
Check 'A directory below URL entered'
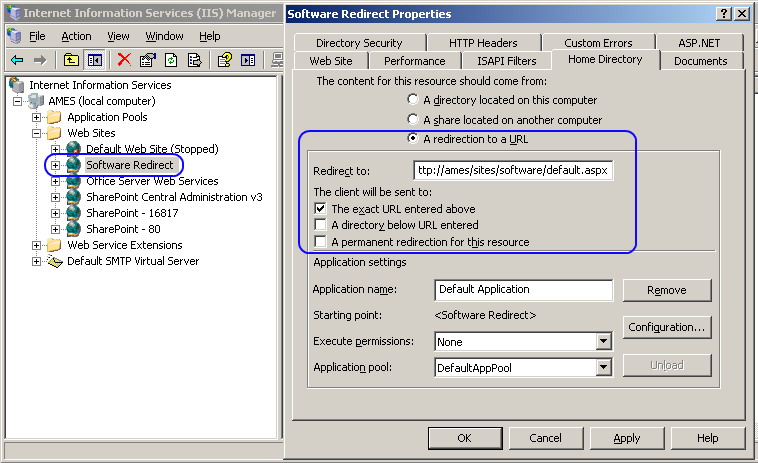coord(320,225)
